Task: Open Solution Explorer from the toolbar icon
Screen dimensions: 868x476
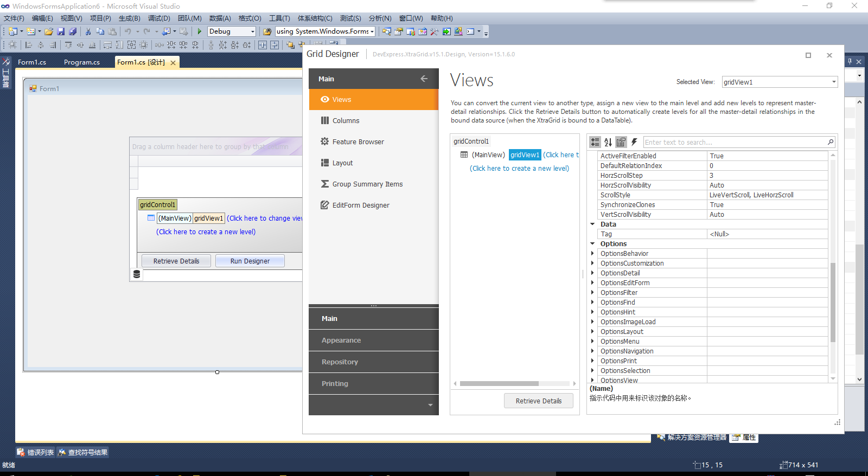Action: coord(386,31)
